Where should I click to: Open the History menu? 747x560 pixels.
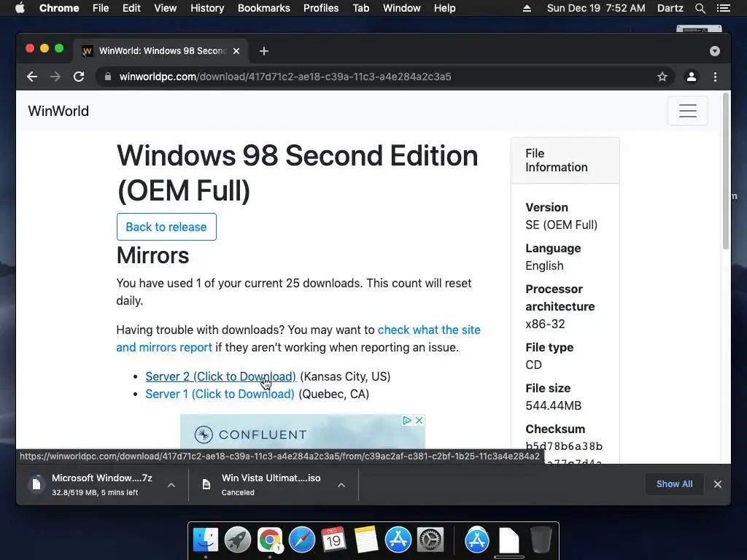[x=207, y=8]
